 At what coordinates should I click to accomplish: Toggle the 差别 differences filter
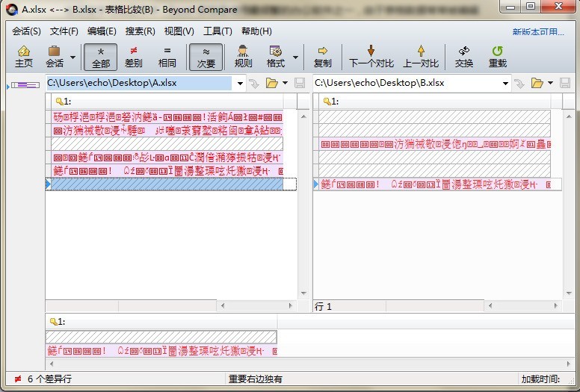134,57
